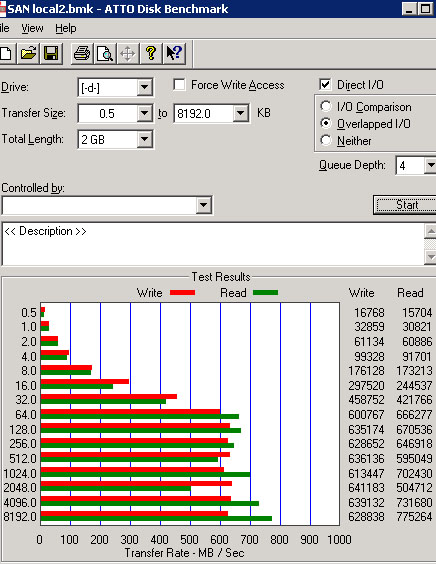The height and width of the screenshot is (564, 436).
Task: Click the 64.0 transfer size row label
Action: (x=26, y=415)
